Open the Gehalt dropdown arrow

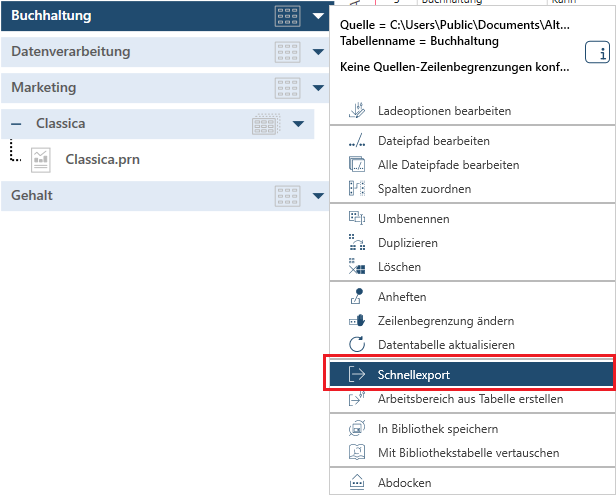tap(318, 195)
